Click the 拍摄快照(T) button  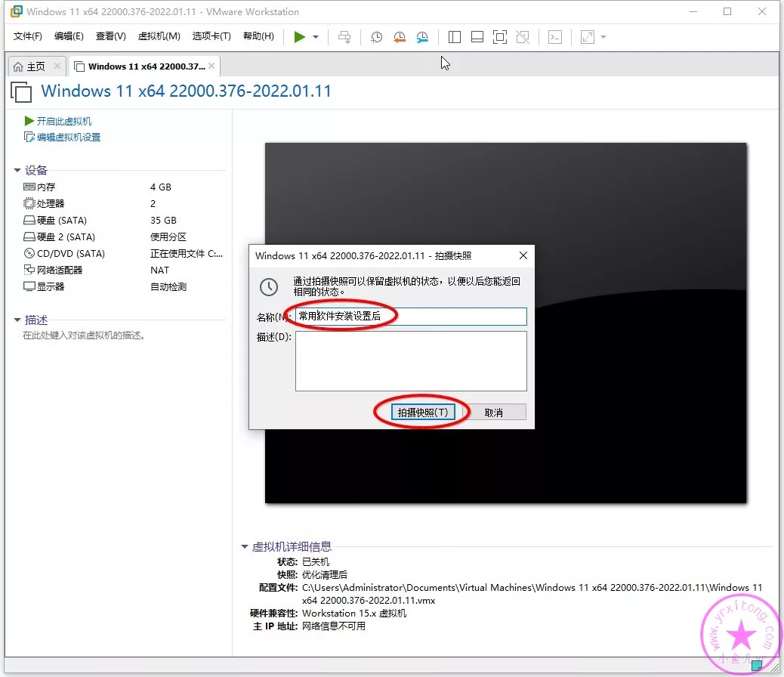click(x=423, y=413)
